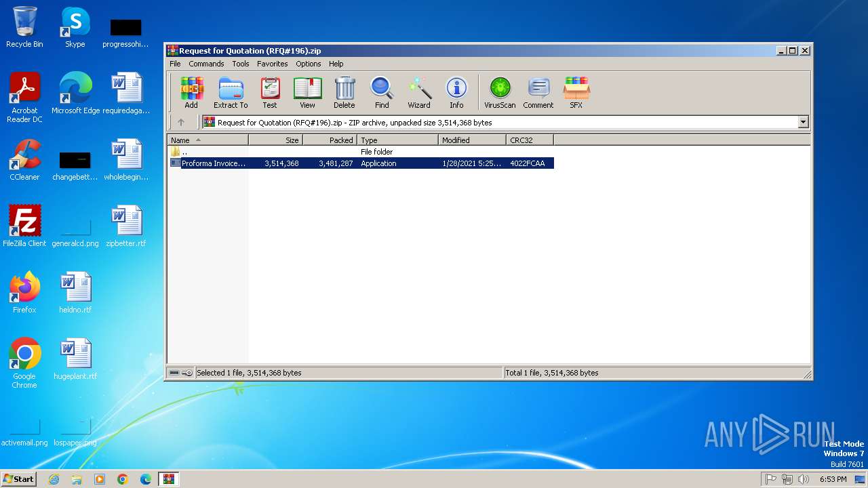This screenshot has width=868, height=488.
Task: Select the parent folder '..' row
Action: tap(361, 152)
